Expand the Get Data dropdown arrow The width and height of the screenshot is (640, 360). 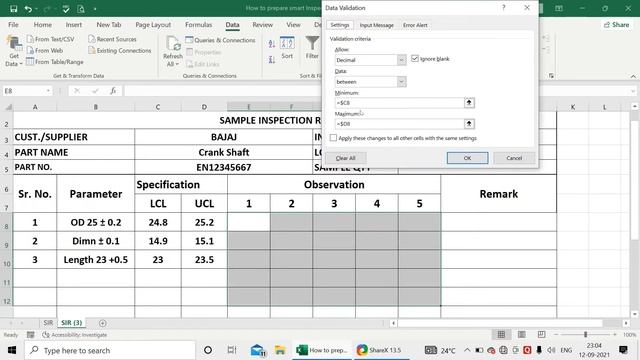[x=21, y=64]
